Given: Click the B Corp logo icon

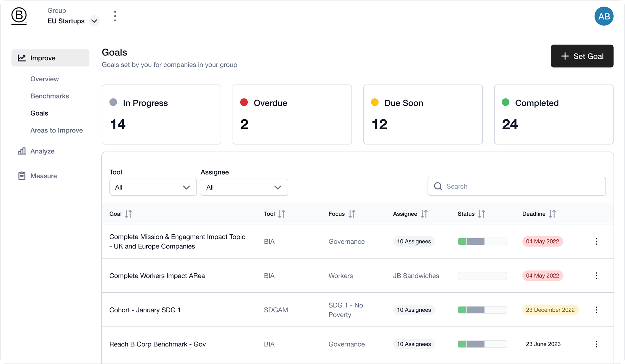Looking at the screenshot, I should click(19, 16).
